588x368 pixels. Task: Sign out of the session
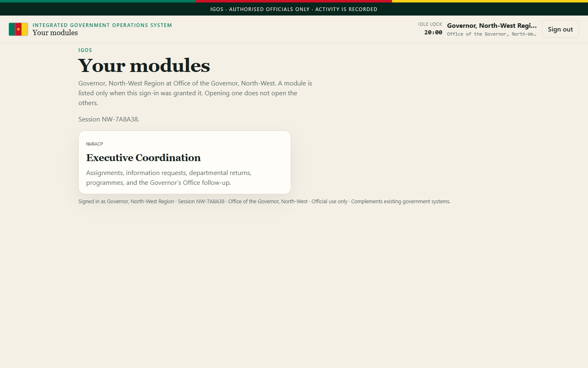click(x=560, y=29)
